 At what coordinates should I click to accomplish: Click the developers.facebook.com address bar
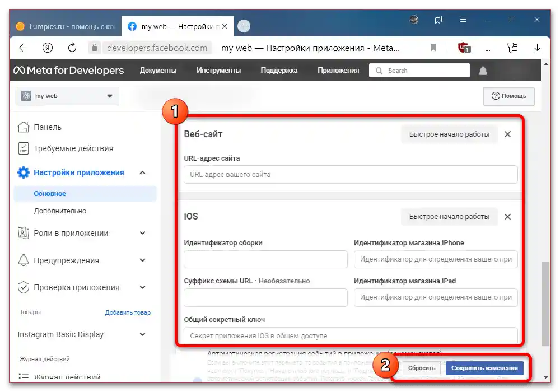tap(157, 48)
